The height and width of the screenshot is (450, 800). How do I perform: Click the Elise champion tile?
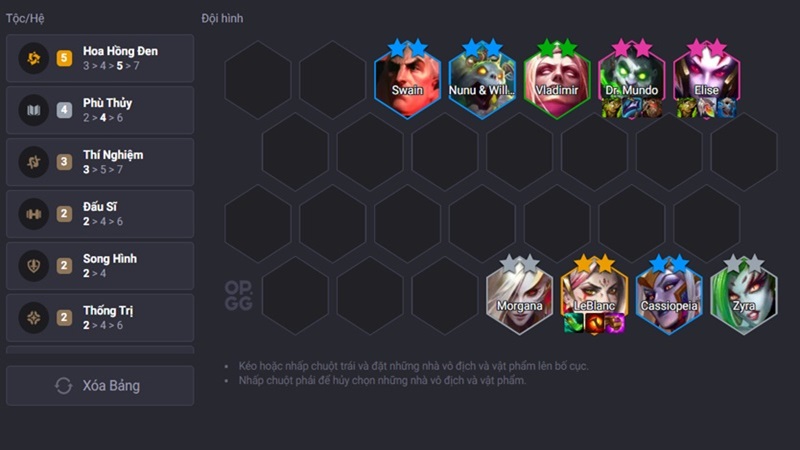[x=707, y=81]
